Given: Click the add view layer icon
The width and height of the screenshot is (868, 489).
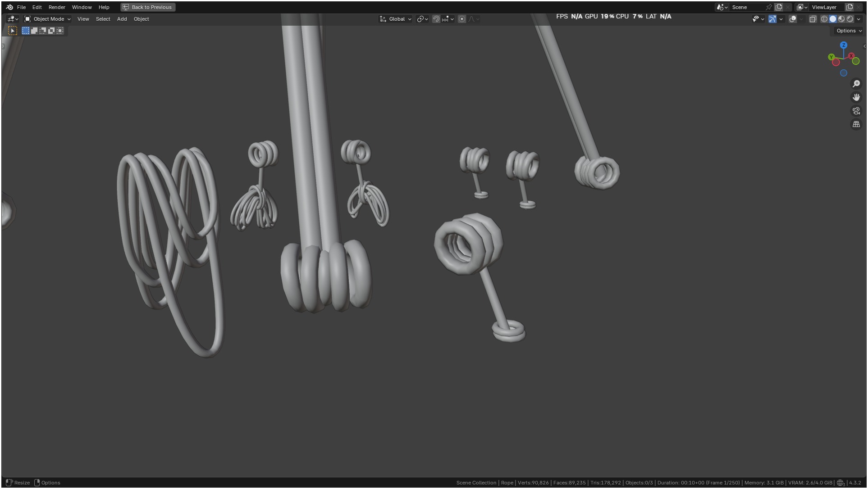Looking at the screenshot, I should 850,7.
